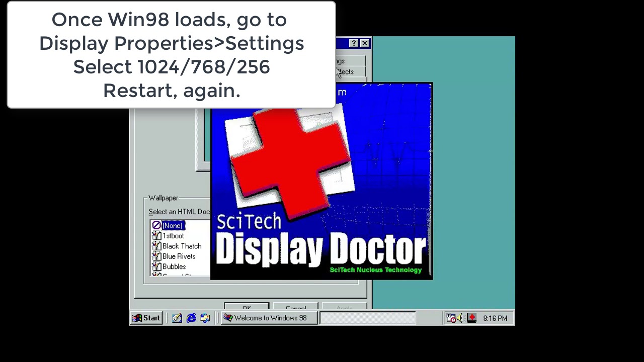
Task: Switch to the partially visible Settings tab
Action: 351,61
